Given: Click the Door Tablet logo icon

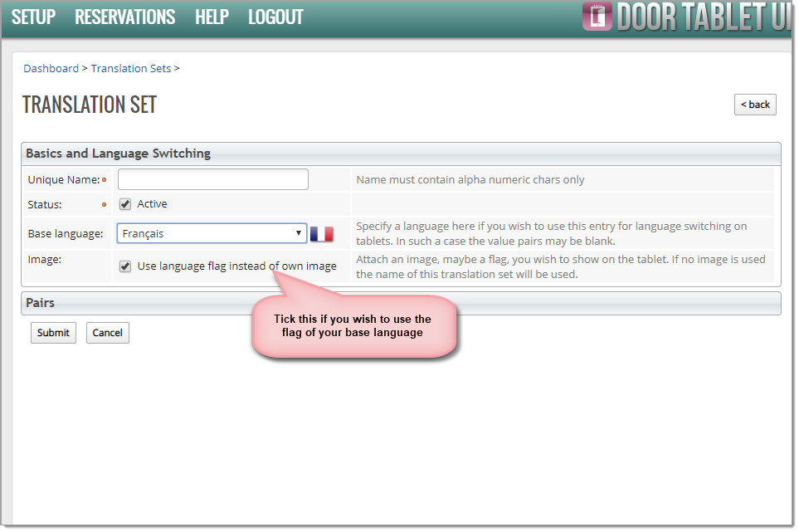Looking at the screenshot, I should click(x=597, y=17).
